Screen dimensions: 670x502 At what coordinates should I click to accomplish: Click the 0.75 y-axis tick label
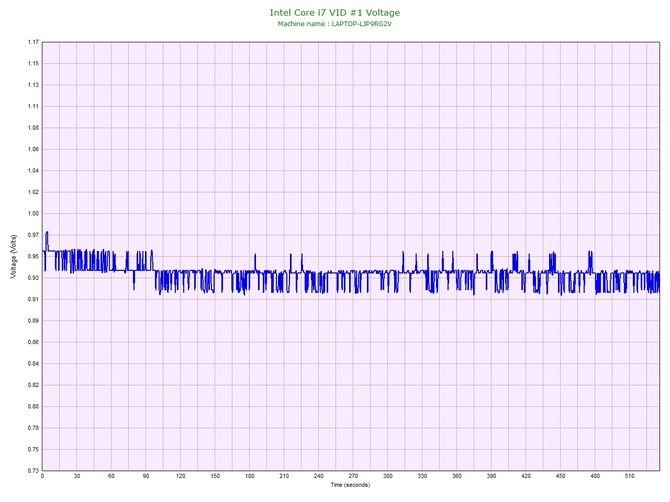(x=33, y=449)
